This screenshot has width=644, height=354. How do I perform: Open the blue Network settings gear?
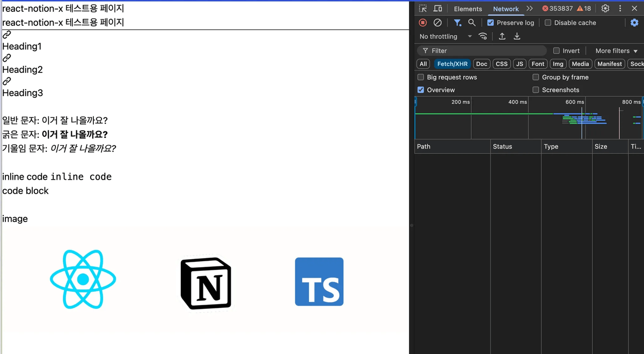point(634,23)
